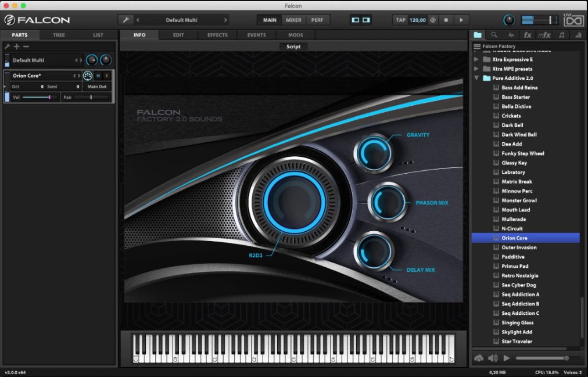Step Default Multi part preset backward

click(x=77, y=60)
